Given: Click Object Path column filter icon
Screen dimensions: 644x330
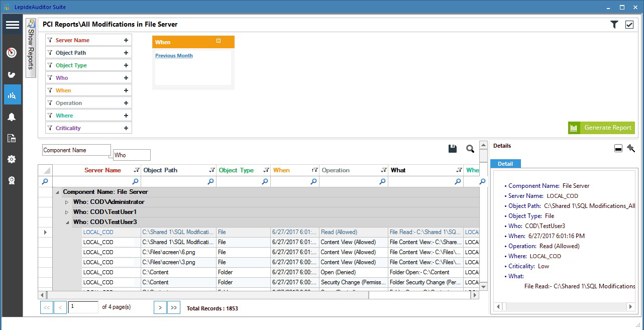Looking at the screenshot, I should tap(212, 170).
